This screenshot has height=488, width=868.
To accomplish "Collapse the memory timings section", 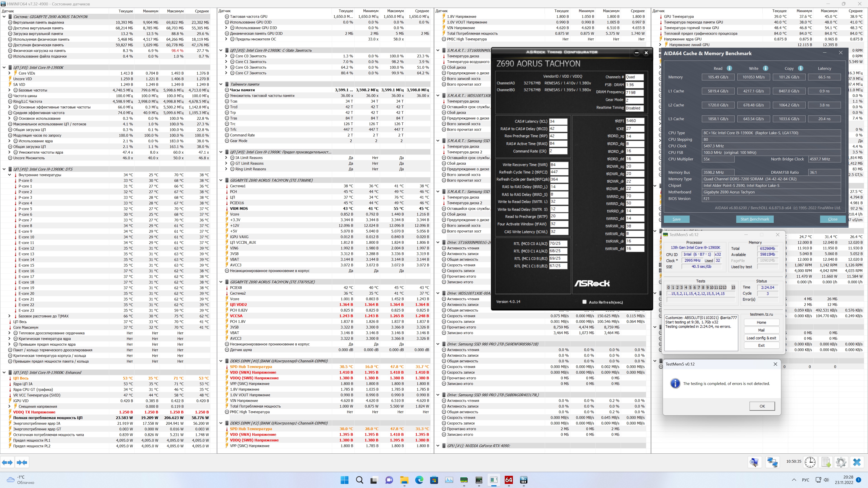I will click(221, 84).
